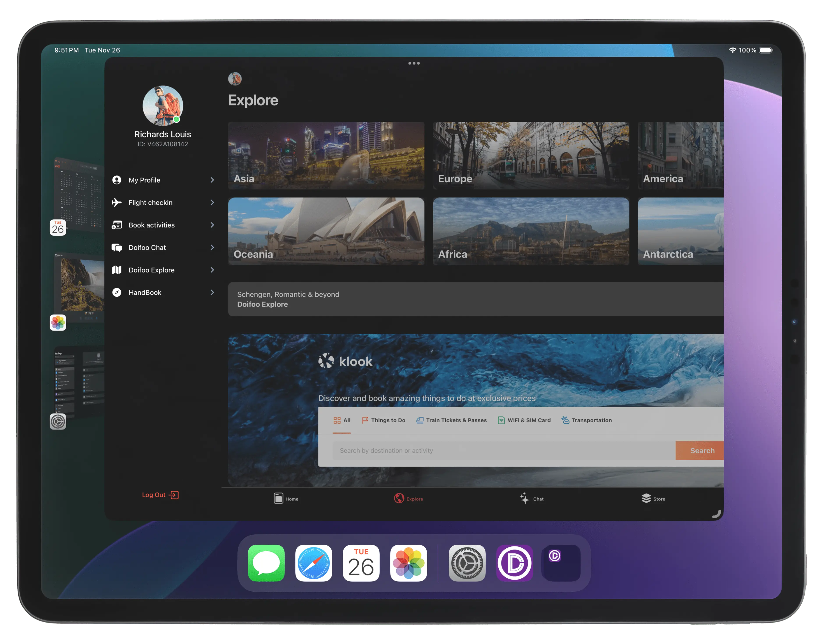The image size is (823, 644).
Task: Click the Log Out button
Action: pyautogui.click(x=160, y=495)
